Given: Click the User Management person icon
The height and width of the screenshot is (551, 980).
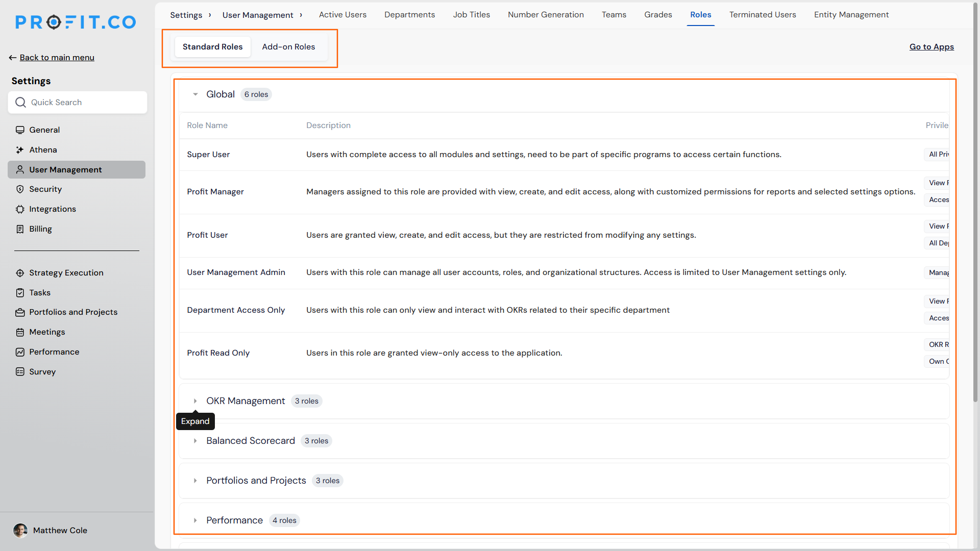Looking at the screenshot, I should pyautogui.click(x=20, y=170).
